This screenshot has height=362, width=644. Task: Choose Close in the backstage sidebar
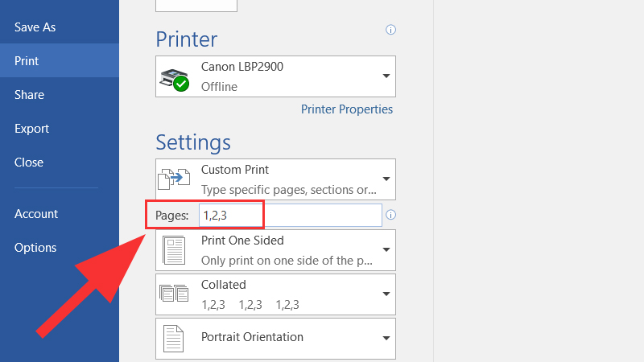(x=29, y=162)
